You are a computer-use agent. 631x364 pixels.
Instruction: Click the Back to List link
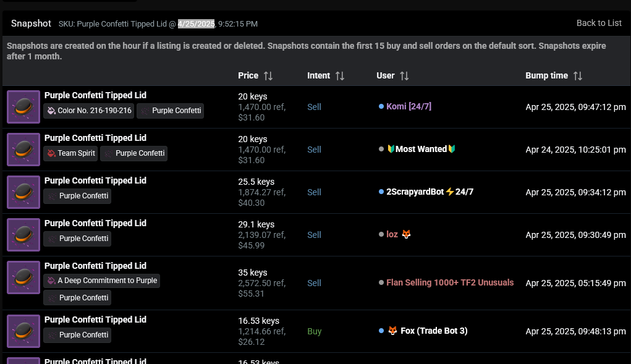coord(599,23)
